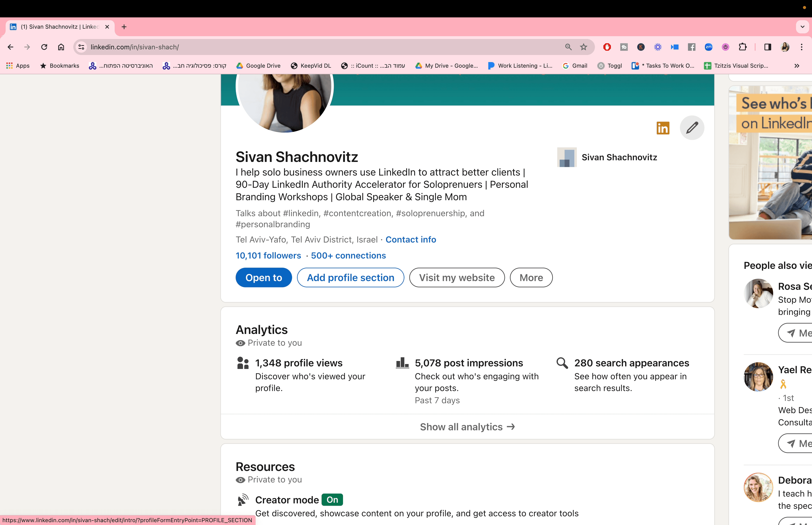Open the grey 'tb' extension icon
This screenshot has width=812, height=525.
coord(624,47)
